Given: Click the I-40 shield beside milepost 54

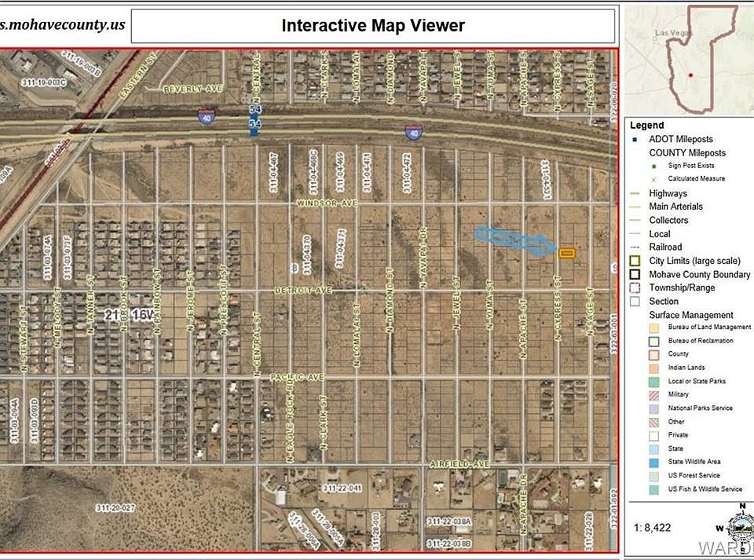Looking at the screenshot, I should coord(207,116).
